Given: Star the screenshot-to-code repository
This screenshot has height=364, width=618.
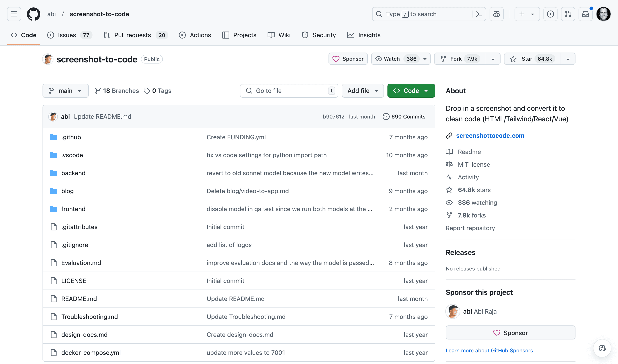Looking at the screenshot, I should [532, 59].
